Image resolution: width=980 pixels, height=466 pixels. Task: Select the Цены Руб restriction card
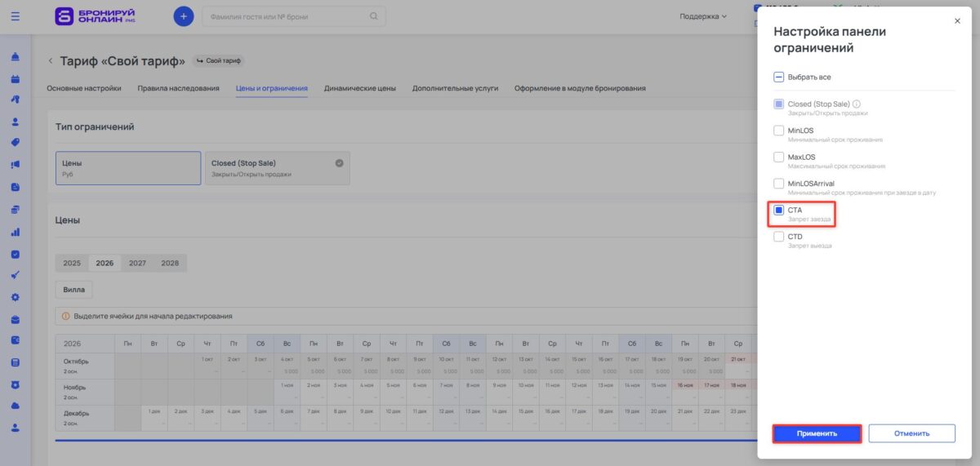[128, 168]
